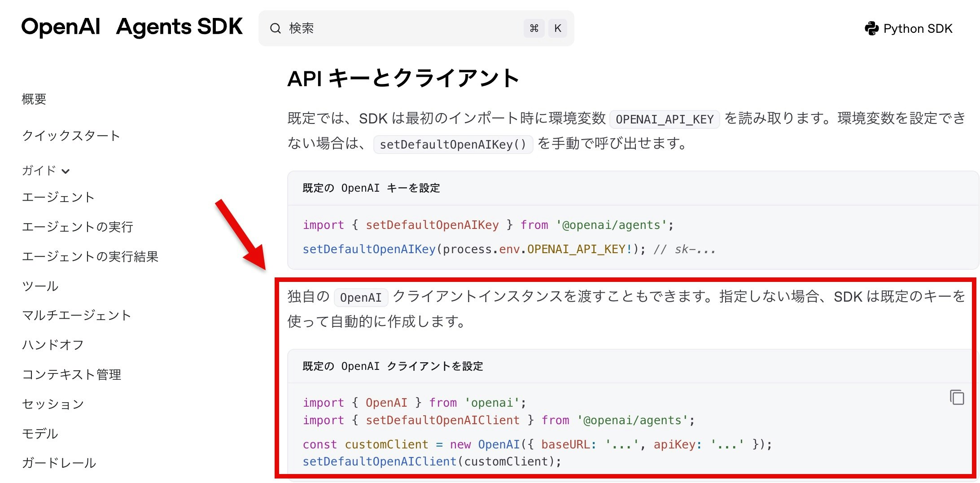The image size is (980, 483).
Task: Click the OPENAI_API_KEY inline code
Action: tap(665, 119)
